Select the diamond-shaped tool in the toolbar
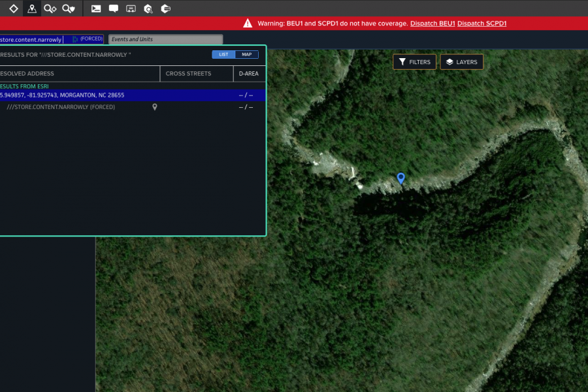This screenshot has height=392, width=588. point(12,8)
